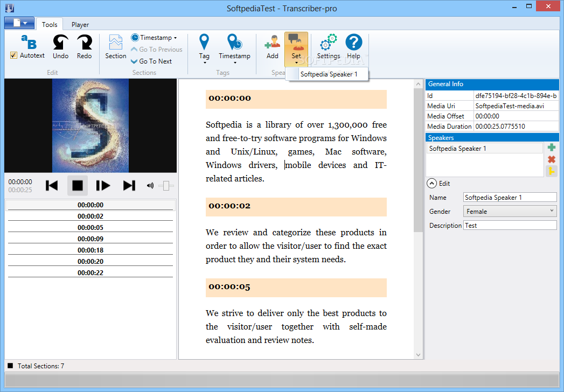The width and height of the screenshot is (564, 392).
Task: Select section 00:00:09 in list
Action: pyautogui.click(x=90, y=239)
